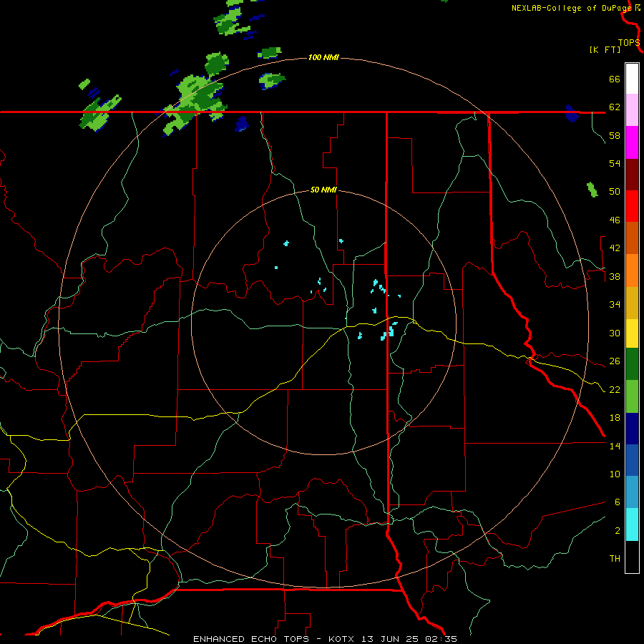Click the 14 legend value
This screenshot has height=644, width=644.
[x=615, y=446]
